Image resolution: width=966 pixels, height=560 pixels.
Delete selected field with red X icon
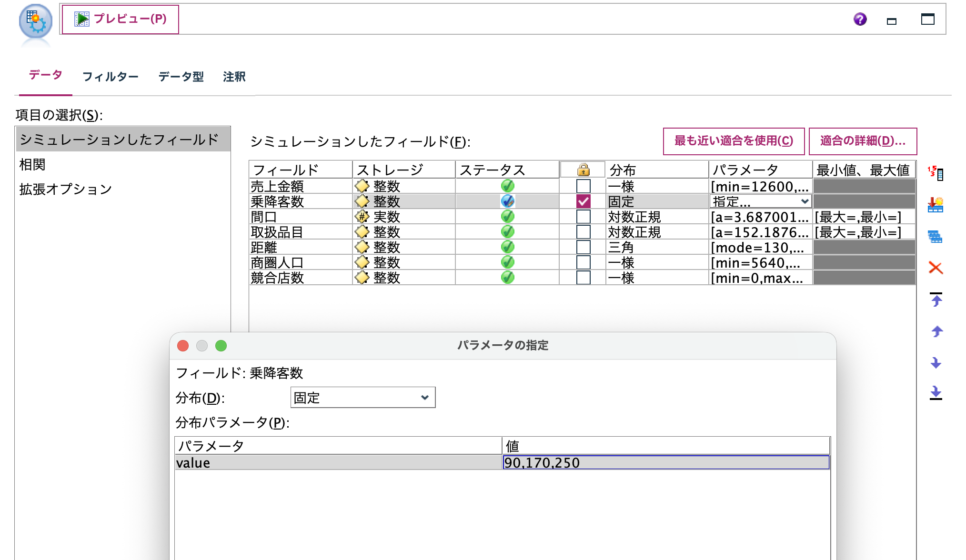click(x=935, y=268)
